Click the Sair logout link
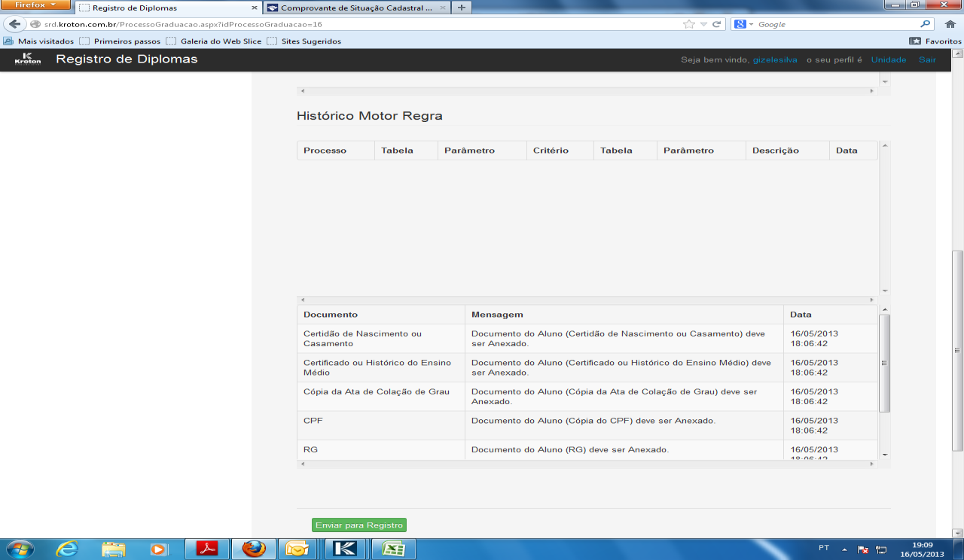 pyautogui.click(x=927, y=59)
